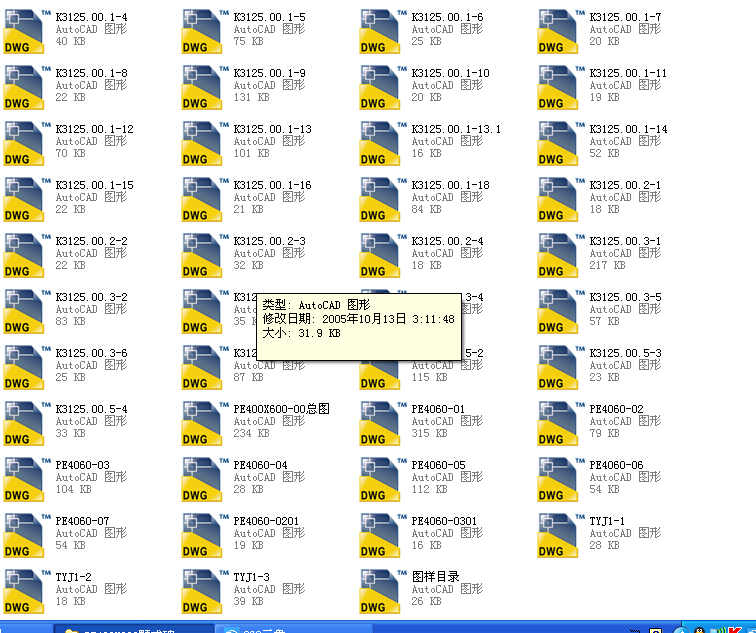The image size is (756, 633).
Task: Click the PE4060-05 file name
Action: pos(438,465)
